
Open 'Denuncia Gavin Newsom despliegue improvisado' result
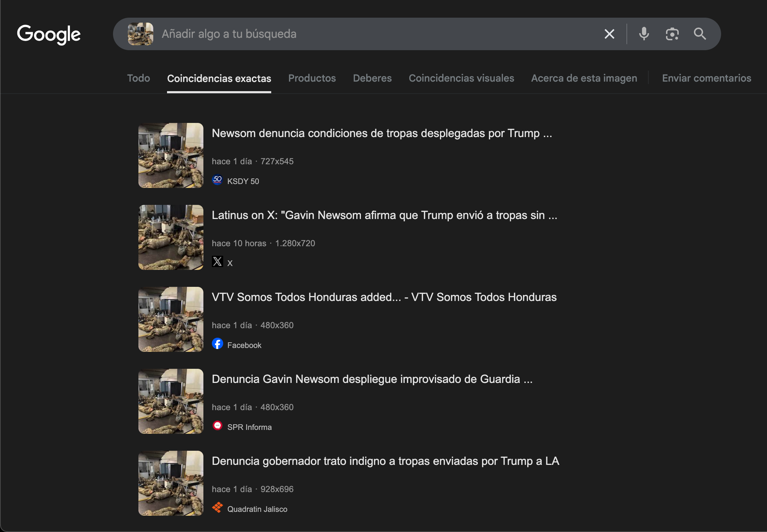372,379
